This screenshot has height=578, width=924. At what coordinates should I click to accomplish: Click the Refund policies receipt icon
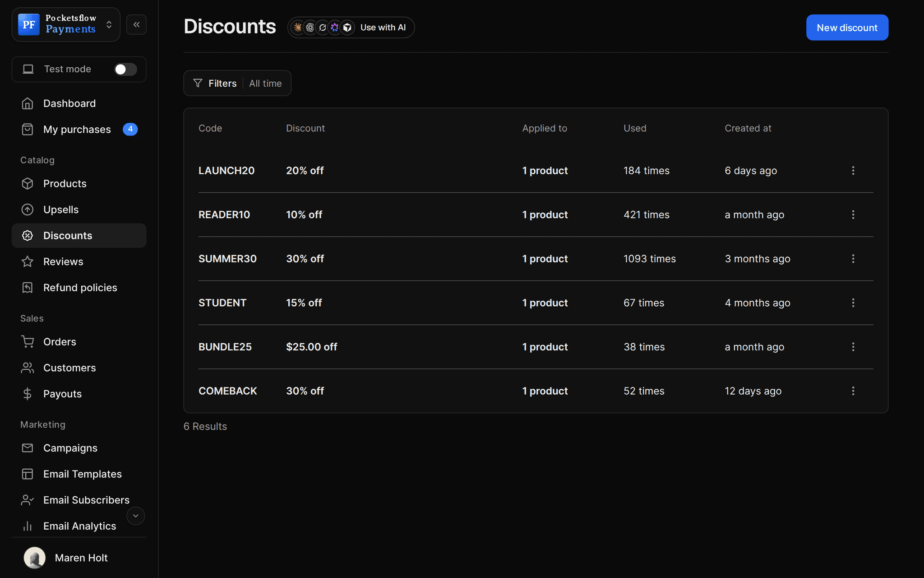tap(28, 288)
